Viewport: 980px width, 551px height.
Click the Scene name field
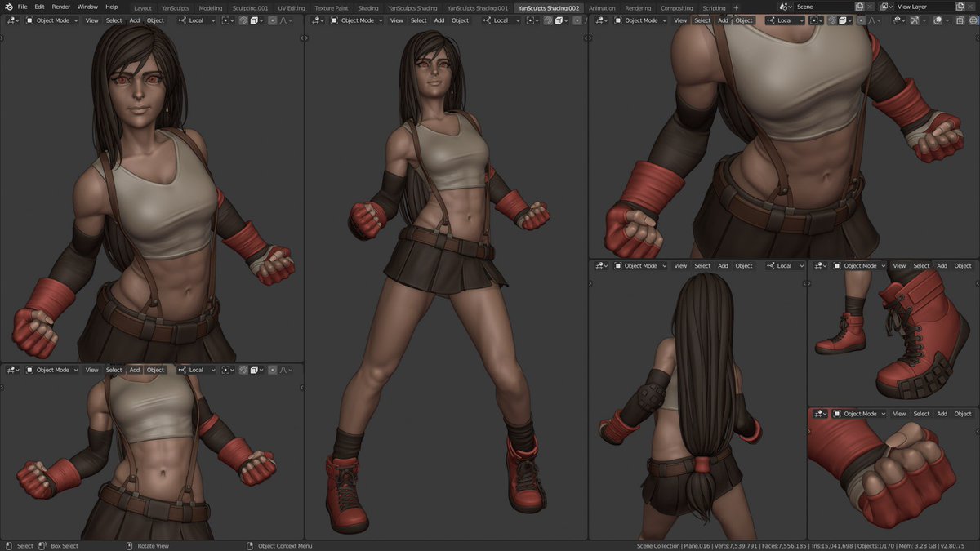825,7
